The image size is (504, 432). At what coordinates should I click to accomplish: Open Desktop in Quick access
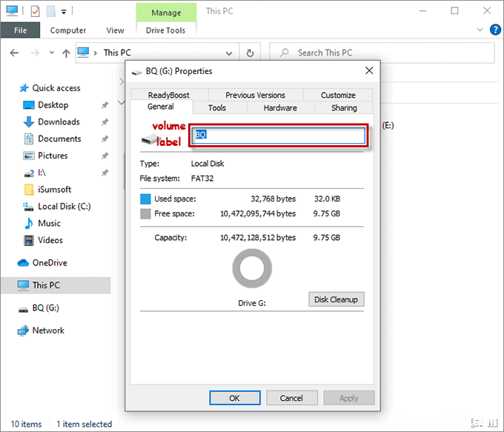tap(46, 105)
